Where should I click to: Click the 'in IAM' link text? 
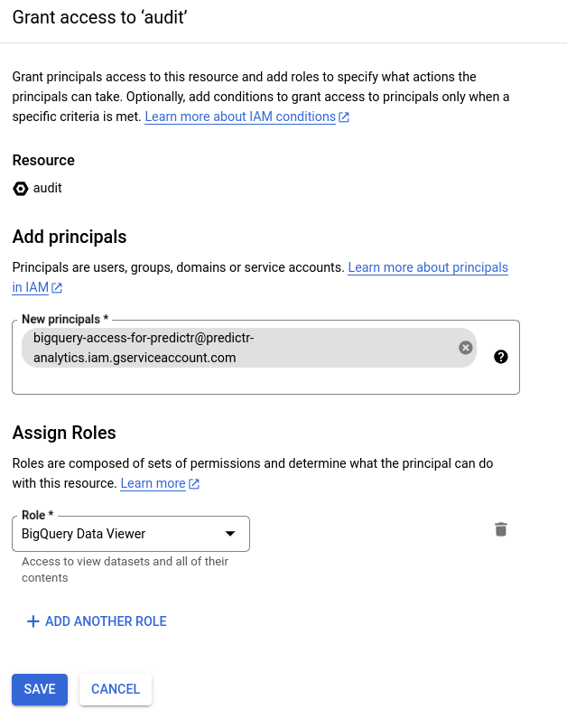30,287
